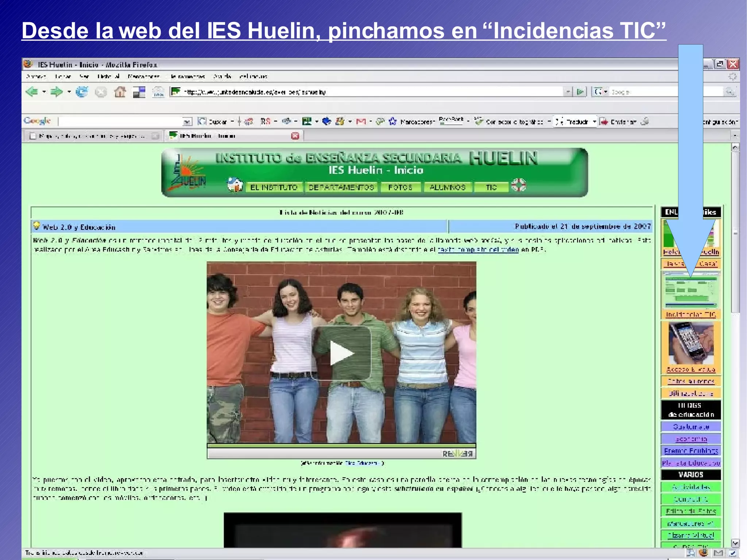747x560 pixels.
Task: Open the DEPARTAMENTOS section in the banner
Action: pyautogui.click(x=341, y=188)
